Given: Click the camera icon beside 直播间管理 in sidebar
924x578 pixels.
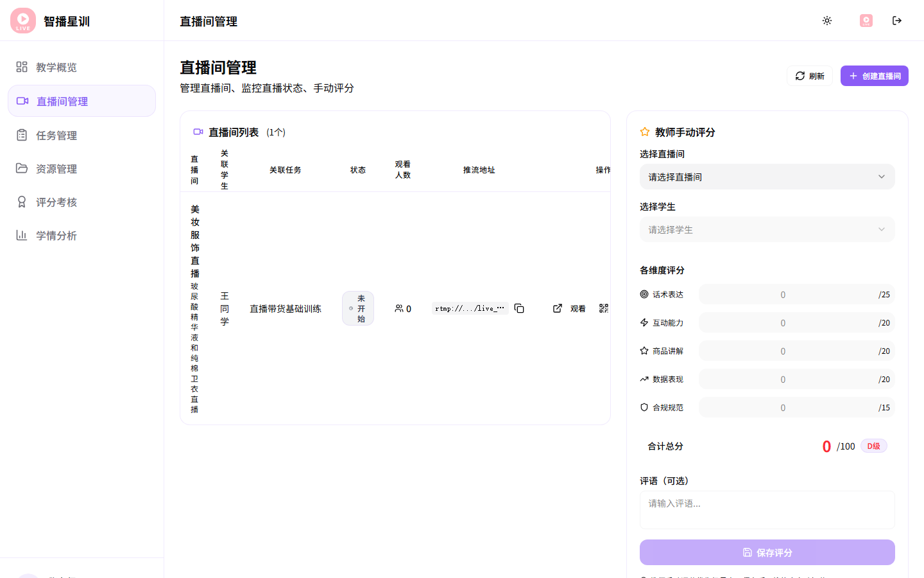Looking at the screenshot, I should pos(22,101).
